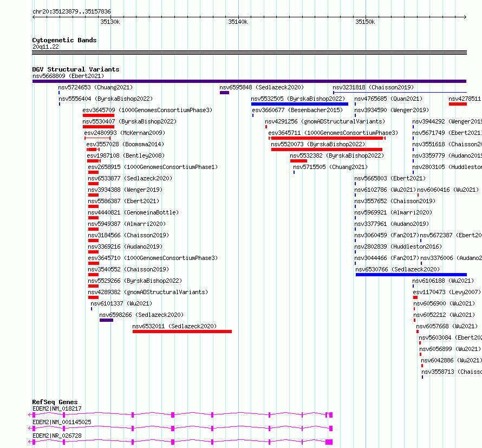The width and height of the screenshot is (482, 448).
Task: Click EDEM2|NM_001145025 transcript label
Action: tap(62, 422)
